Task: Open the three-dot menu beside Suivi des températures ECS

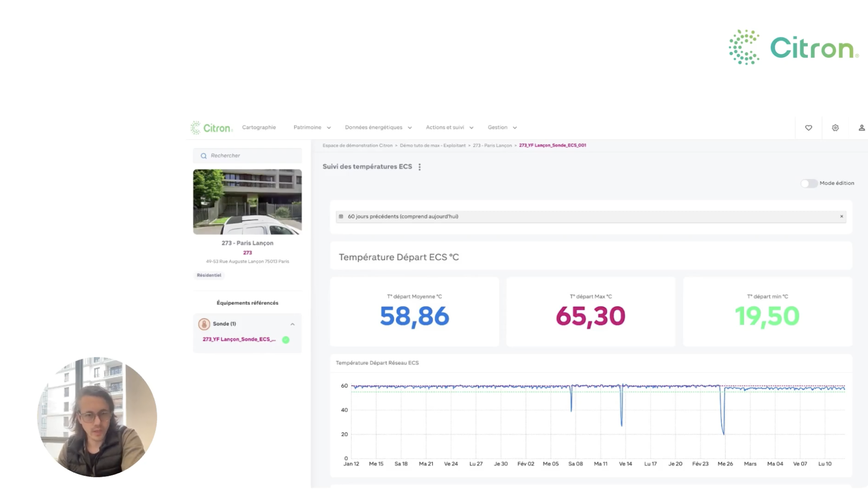Action: (x=420, y=167)
